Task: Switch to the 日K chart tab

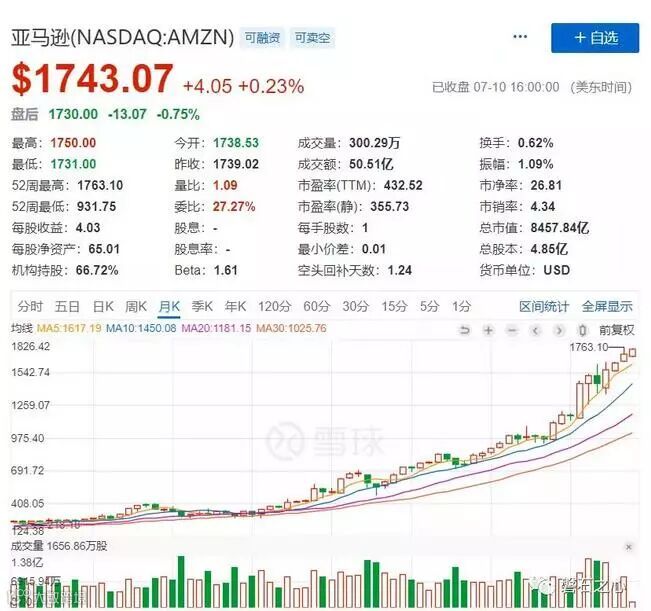Action: pyautogui.click(x=103, y=307)
